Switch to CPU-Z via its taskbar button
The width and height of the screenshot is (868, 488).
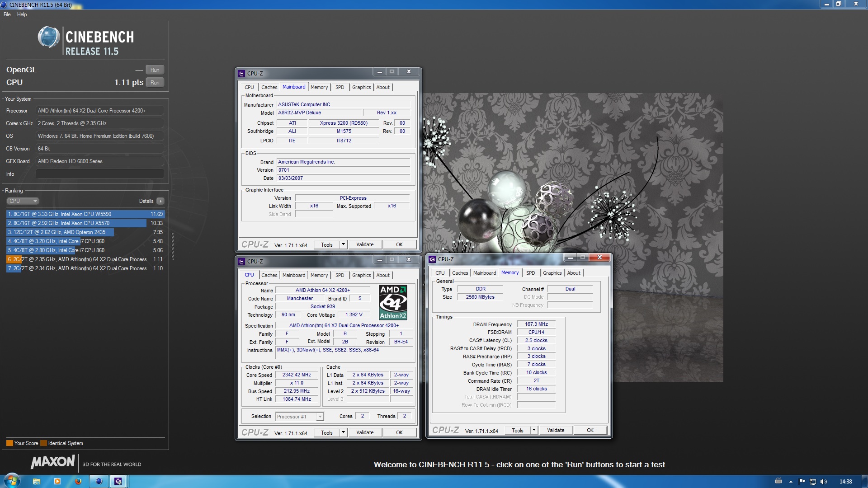118,482
